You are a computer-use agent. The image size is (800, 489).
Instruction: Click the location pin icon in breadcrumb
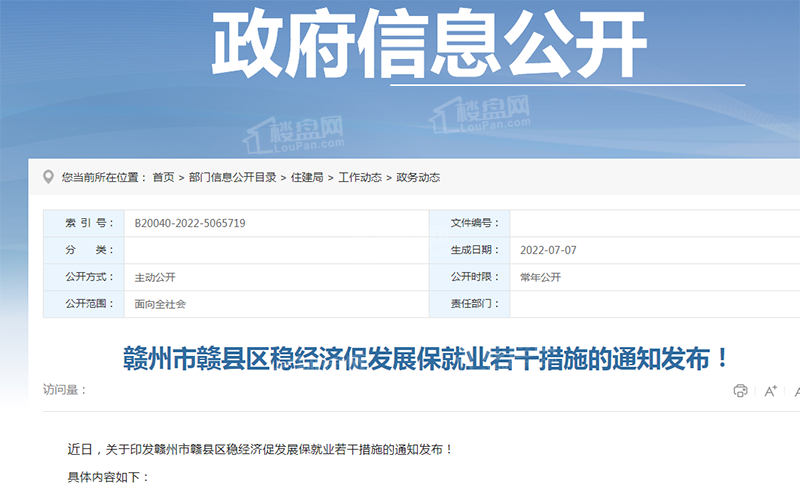click(x=48, y=177)
